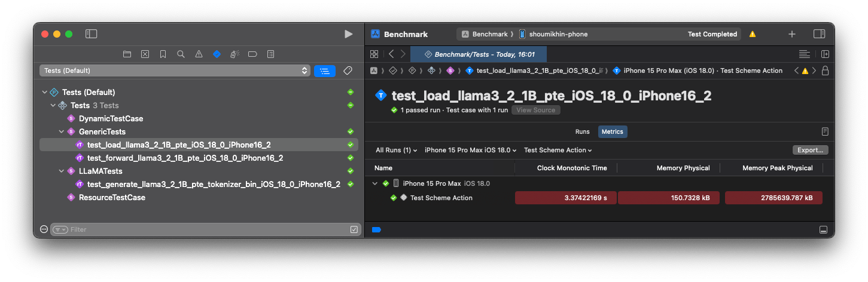The height and width of the screenshot is (282, 868).
Task: Open the Tests (Default) test plan dropdown
Action: [175, 70]
